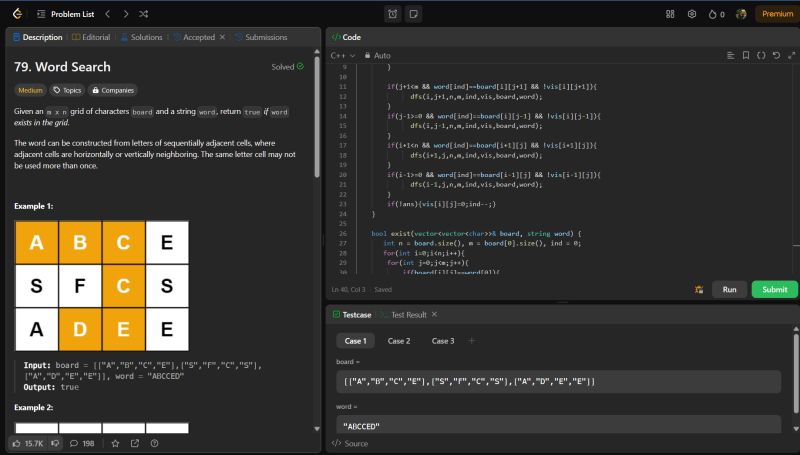This screenshot has width=800, height=455.
Task: Open the layout grid icon in header
Action: [x=670, y=14]
